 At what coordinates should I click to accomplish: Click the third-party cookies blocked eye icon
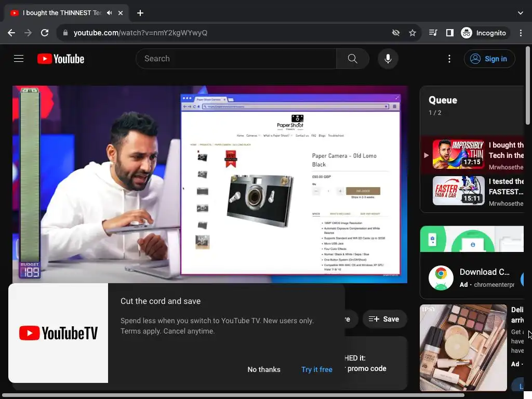tap(395, 33)
